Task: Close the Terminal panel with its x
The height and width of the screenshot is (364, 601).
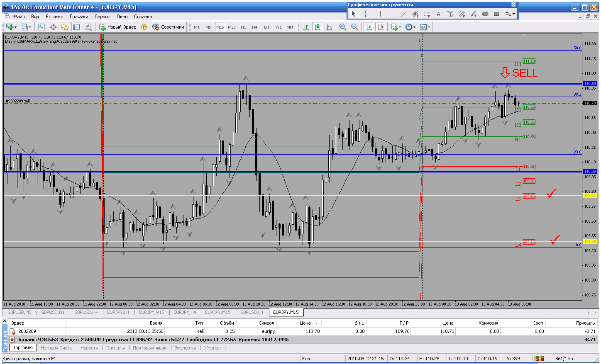Action: (x=5, y=321)
